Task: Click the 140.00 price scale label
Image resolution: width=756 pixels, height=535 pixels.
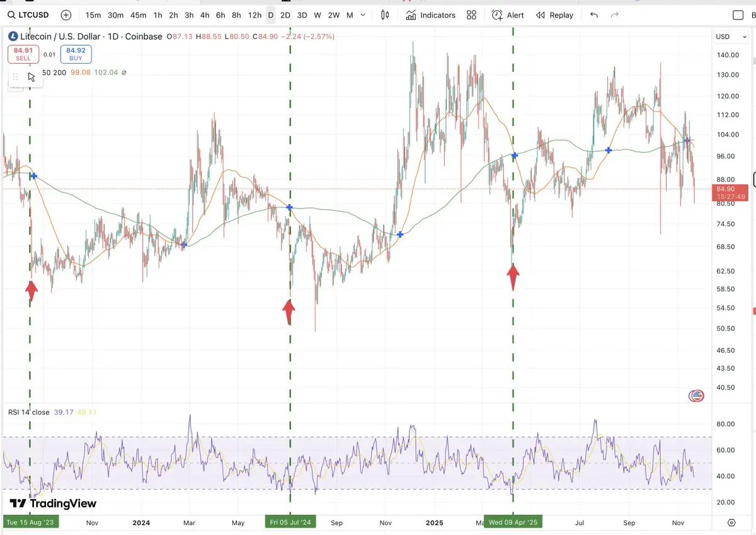Action: 728,55
